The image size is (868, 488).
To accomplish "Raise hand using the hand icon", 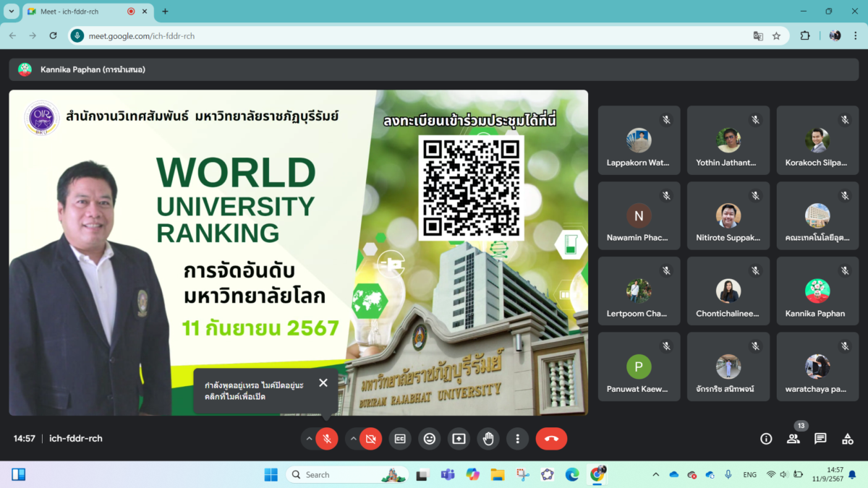I will click(x=488, y=438).
